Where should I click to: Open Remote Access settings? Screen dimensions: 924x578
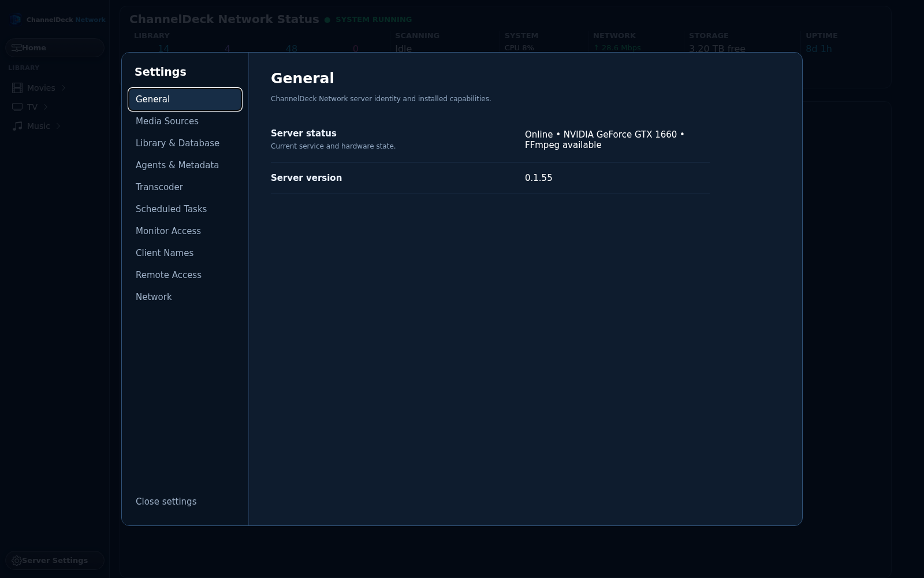pyautogui.click(x=185, y=275)
